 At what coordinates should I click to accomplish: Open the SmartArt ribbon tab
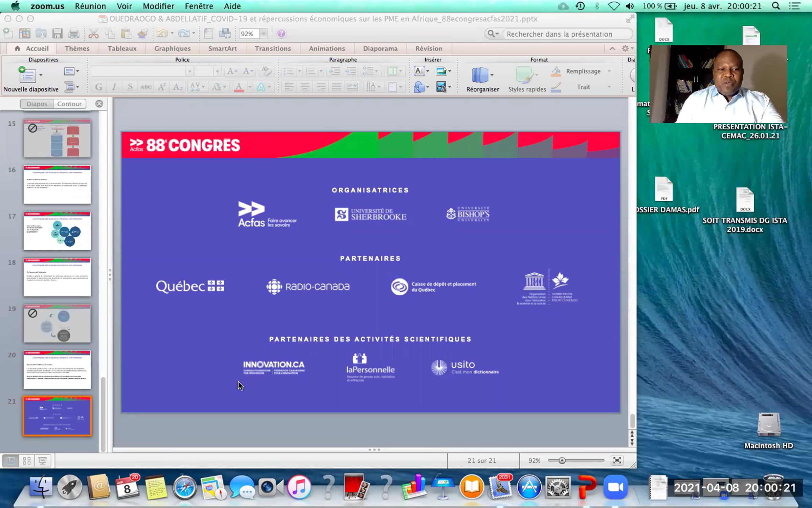point(223,48)
